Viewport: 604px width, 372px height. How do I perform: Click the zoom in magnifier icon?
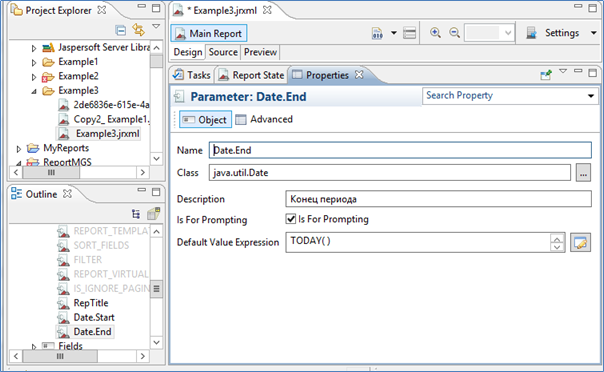point(435,33)
